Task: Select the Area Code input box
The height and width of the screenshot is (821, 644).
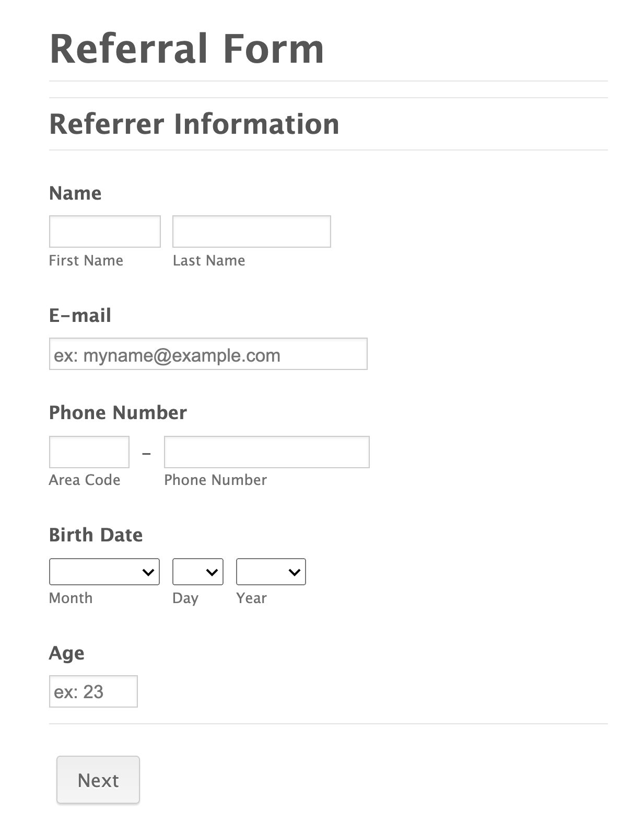Action: (89, 452)
